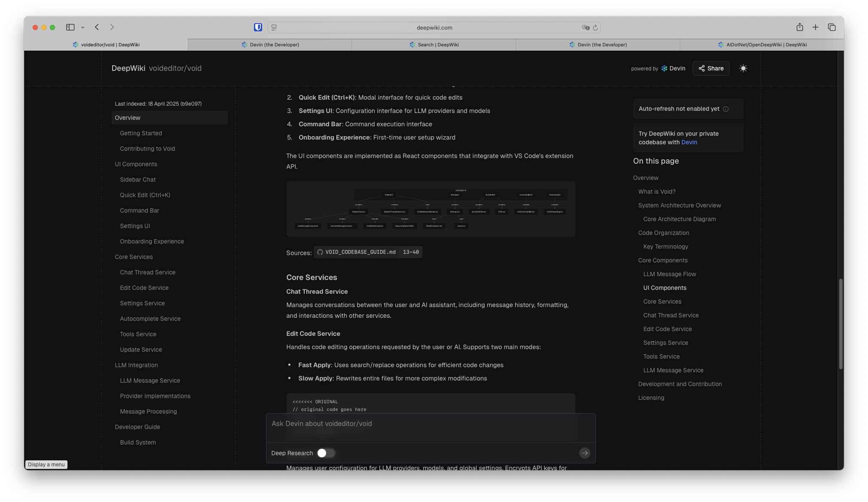Jump to System Architecture Overview section
Viewport: 868px width, 502px height.
point(679,205)
